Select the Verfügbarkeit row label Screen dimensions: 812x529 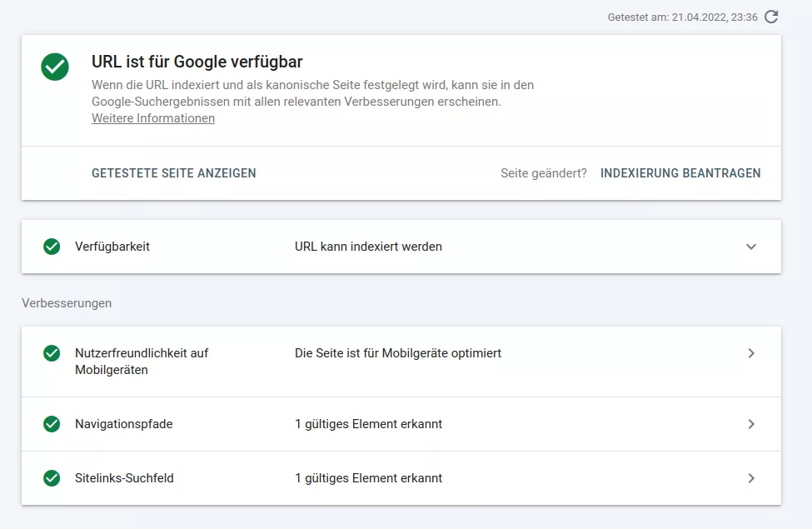coord(112,247)
